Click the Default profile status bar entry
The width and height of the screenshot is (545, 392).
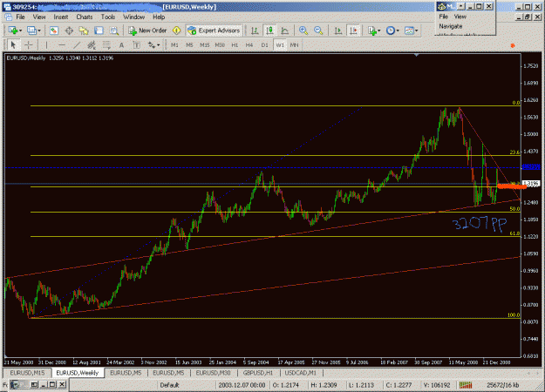click(x=169, y=385)
